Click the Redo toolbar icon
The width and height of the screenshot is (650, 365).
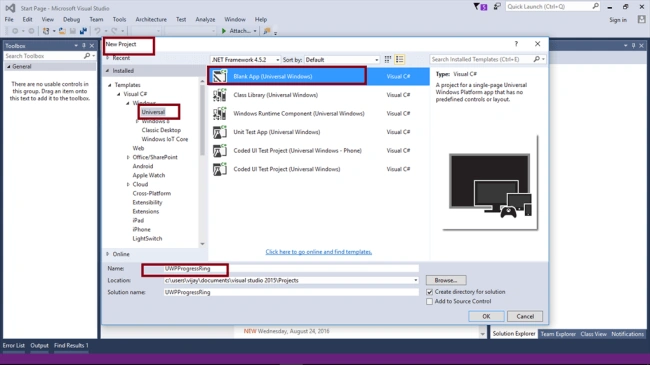pyautogui.click(x=114, y=31)
